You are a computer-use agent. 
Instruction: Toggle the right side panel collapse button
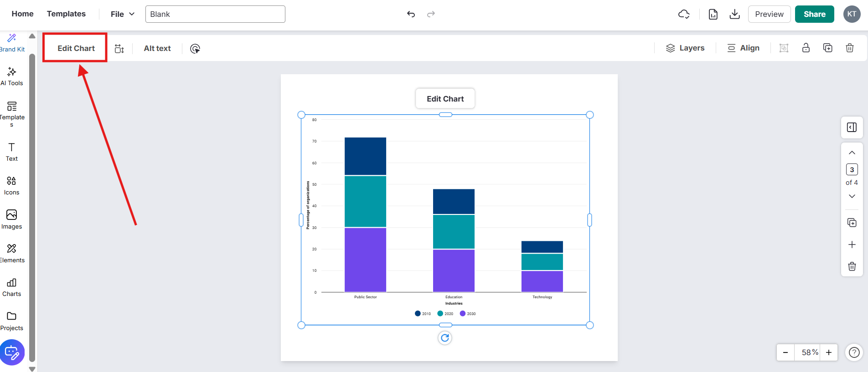[x=852, y=127]
